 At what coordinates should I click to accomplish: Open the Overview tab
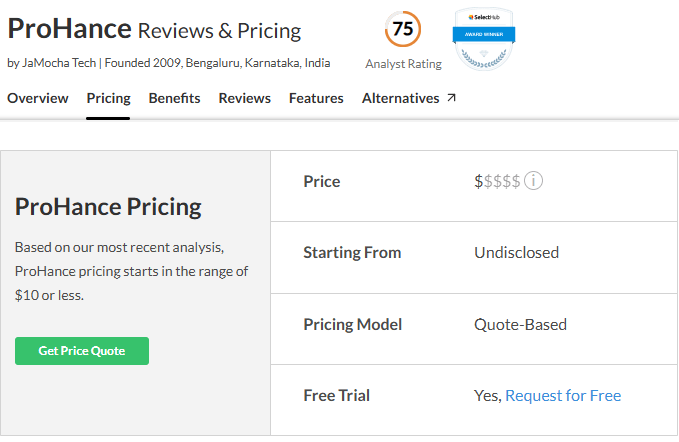[38, 98]
